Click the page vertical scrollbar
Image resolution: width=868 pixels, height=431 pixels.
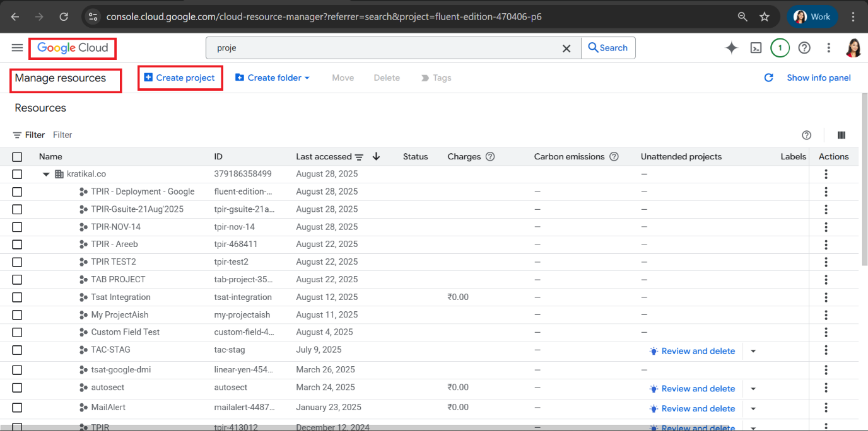point(864,180)
